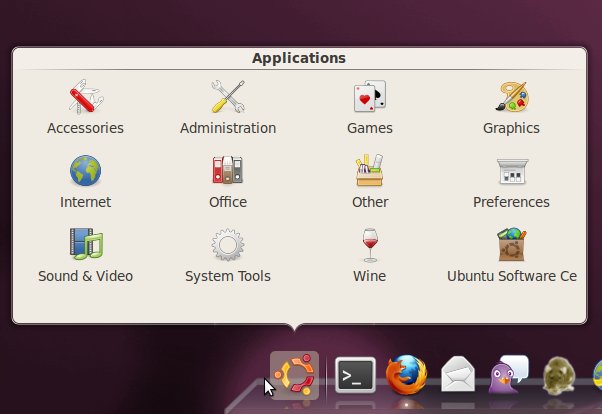Open the mail envelope dock icon
The image size is (602, 414).
[458, 374]
